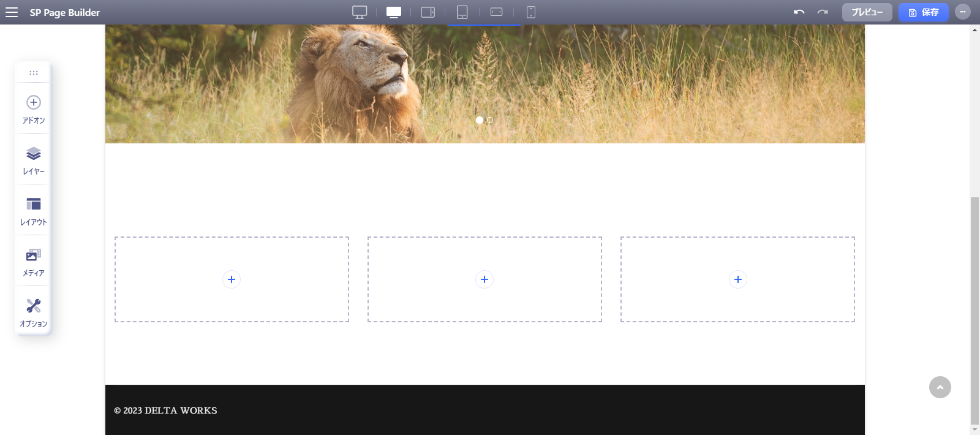Screen dimensions: 980x435
Task: Open the レイヤー (Layers) panel
Action: coord(34,160)
